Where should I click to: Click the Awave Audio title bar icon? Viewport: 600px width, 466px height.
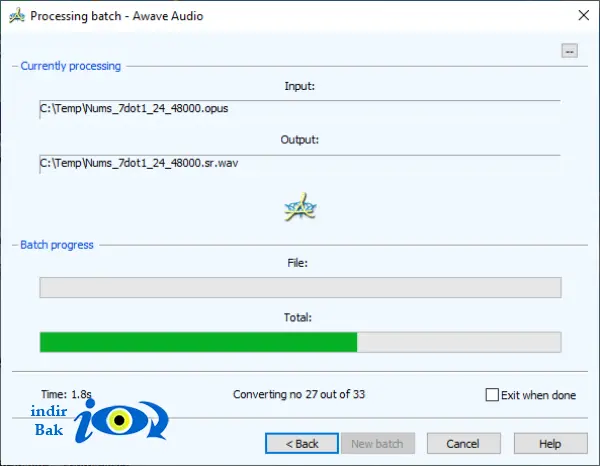[x=17, y=16]
